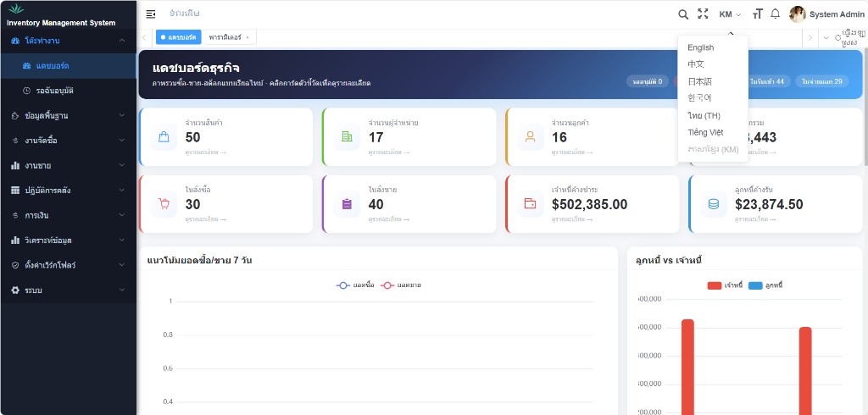Select English from the language list

coord(713,47)
